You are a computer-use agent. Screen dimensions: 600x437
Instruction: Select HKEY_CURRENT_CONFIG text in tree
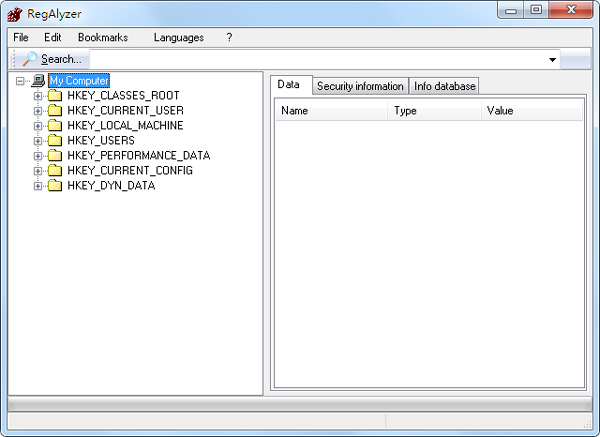pyautogui.click(x=130, y=170)
